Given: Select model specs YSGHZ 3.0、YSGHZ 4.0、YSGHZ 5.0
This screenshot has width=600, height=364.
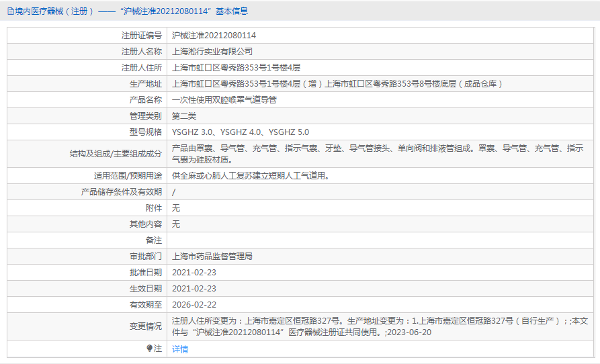Looking at the screenshot, I should point(241,132).
